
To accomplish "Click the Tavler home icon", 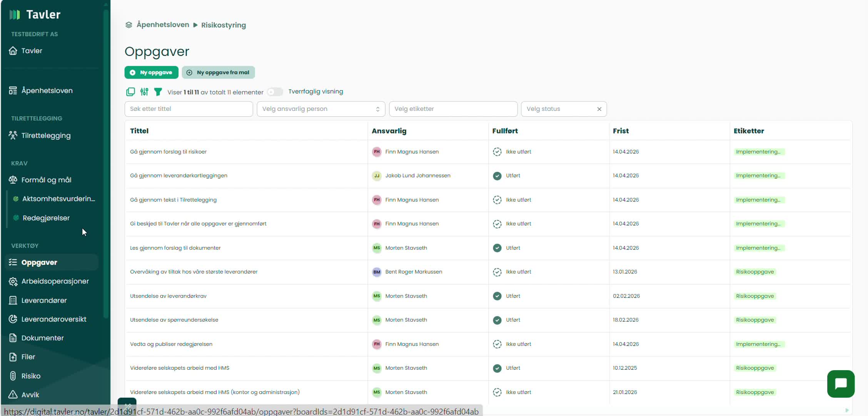I will pyautogui.click(x=13, y=51).
